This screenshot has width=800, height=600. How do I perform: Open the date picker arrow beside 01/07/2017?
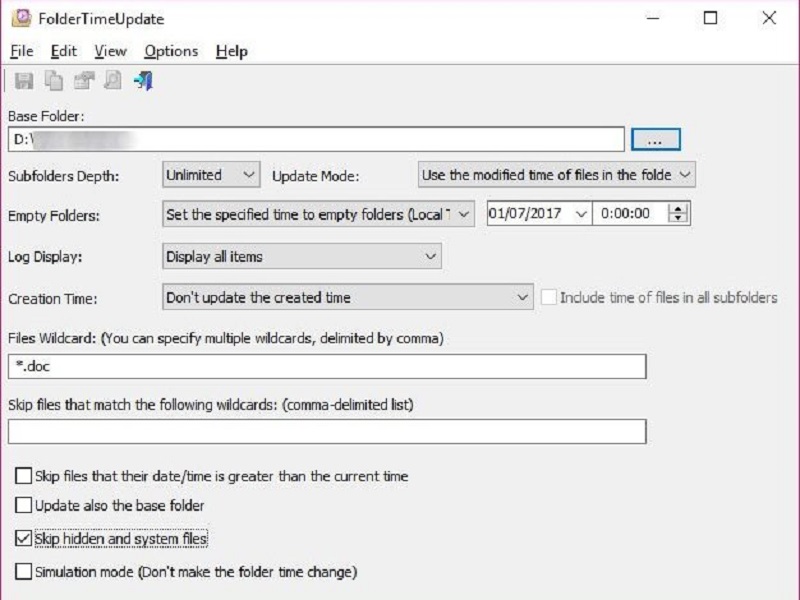coord(582,214)
